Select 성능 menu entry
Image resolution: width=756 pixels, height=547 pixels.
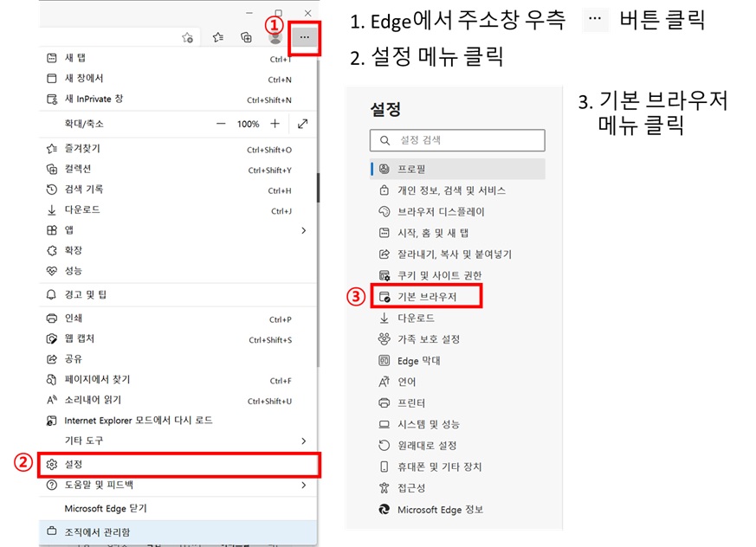[x=178, y=271]
